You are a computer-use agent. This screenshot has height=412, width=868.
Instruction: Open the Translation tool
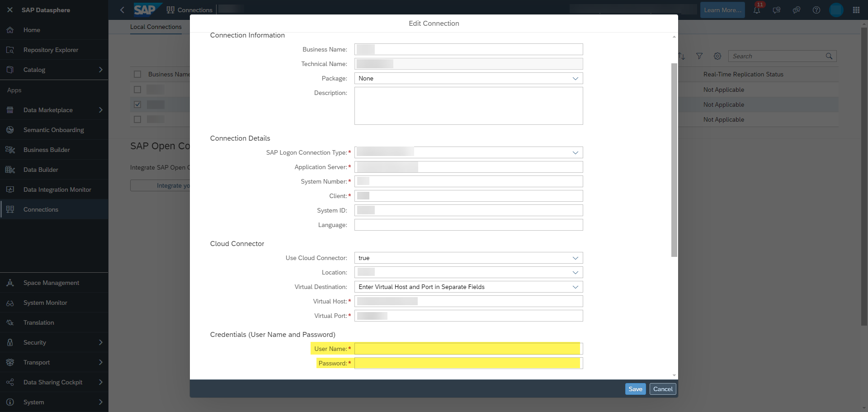(54, 322)
